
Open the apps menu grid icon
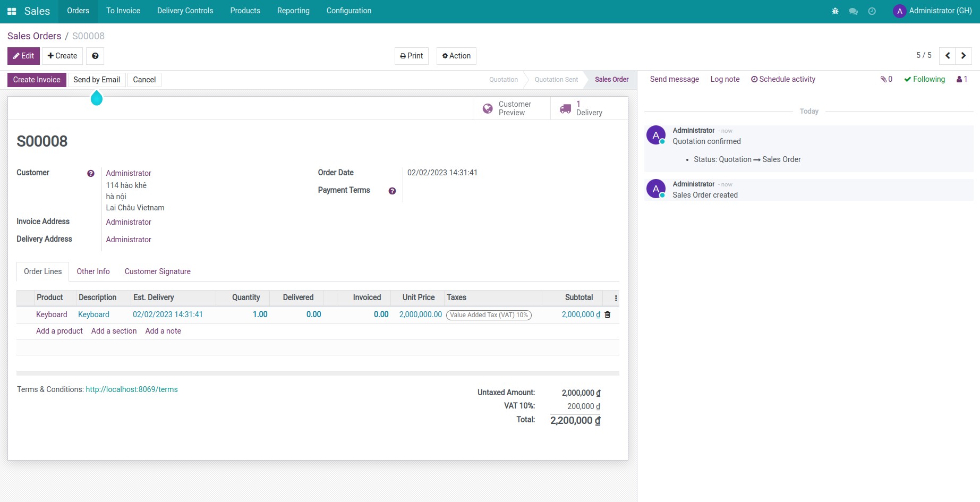11,11
